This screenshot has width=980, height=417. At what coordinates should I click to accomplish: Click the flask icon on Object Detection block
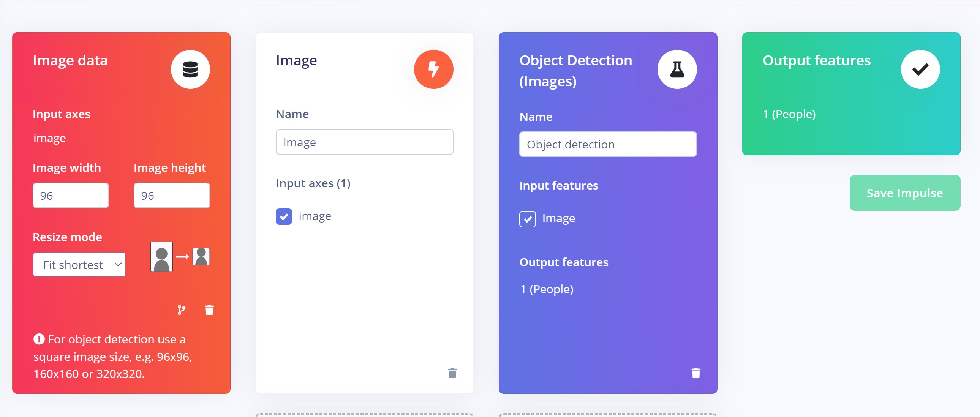point(677,69)
